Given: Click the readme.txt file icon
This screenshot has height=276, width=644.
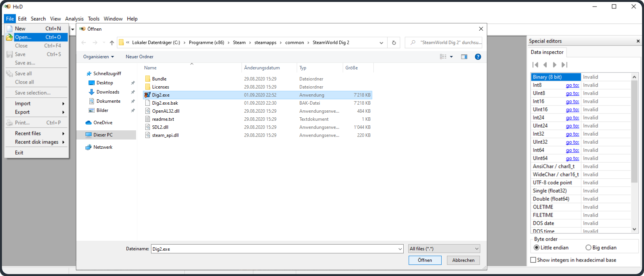Looking at the screenshot, I should [148, 119].
